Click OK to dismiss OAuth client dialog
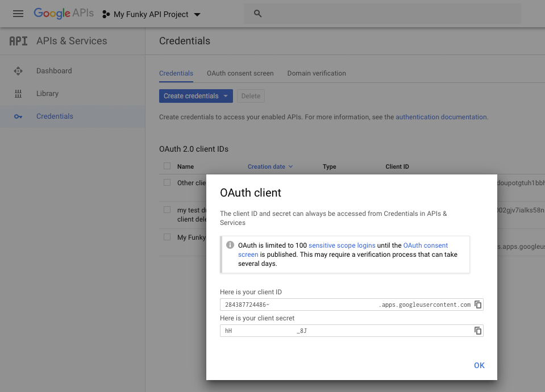545x392 pixels. [479, 365]
